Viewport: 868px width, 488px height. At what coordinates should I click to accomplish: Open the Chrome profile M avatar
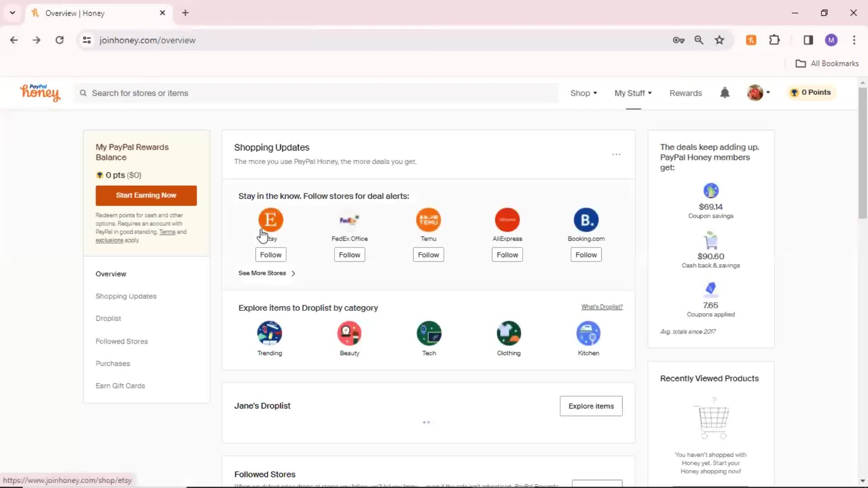831,40
